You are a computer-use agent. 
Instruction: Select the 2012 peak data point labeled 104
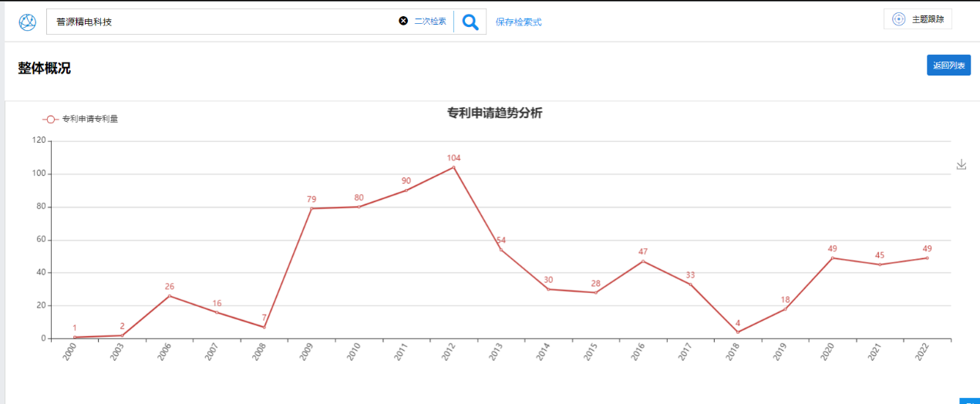pos(453,167)
